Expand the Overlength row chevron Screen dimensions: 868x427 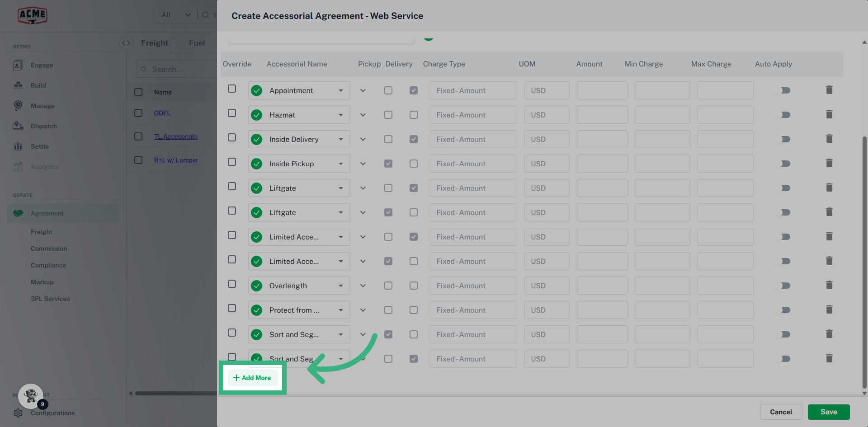coord(363,286)
